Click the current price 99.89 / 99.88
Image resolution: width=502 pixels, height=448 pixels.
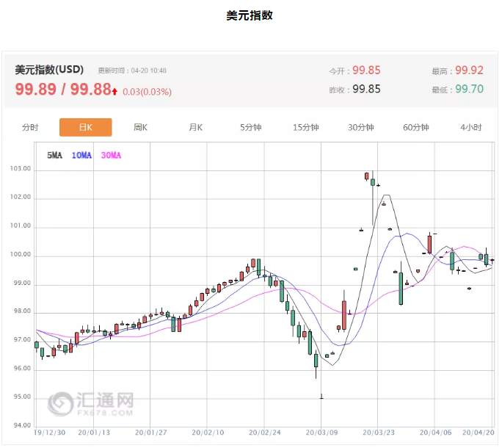pos(63,89)
